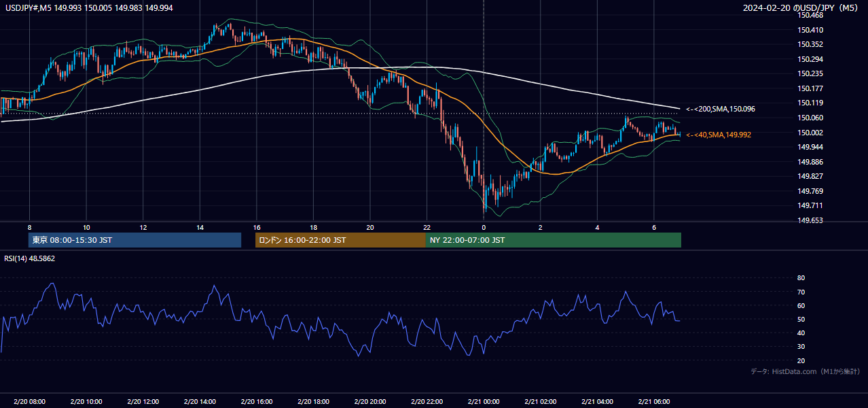This screenshot has width=868, height=408.
Task: Click the 200 SMA label 150.096
Action: click(x=721, y=109)
